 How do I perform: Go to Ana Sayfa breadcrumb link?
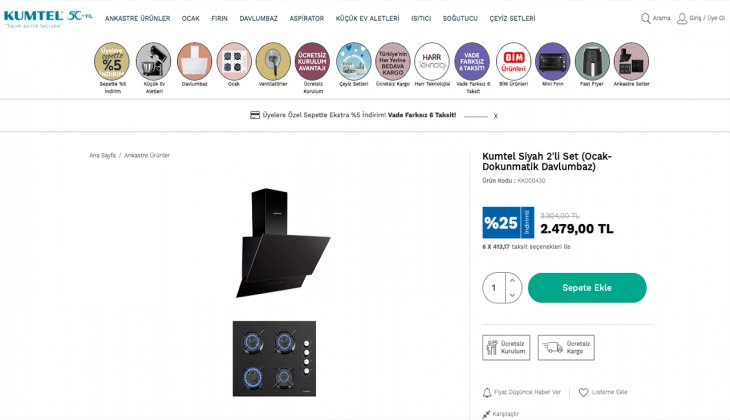[x=102, y=155]
